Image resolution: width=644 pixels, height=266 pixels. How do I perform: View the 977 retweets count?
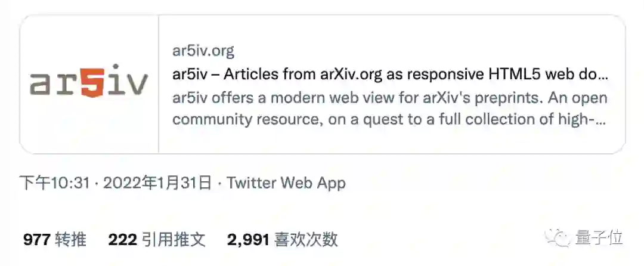coord(36,239)
